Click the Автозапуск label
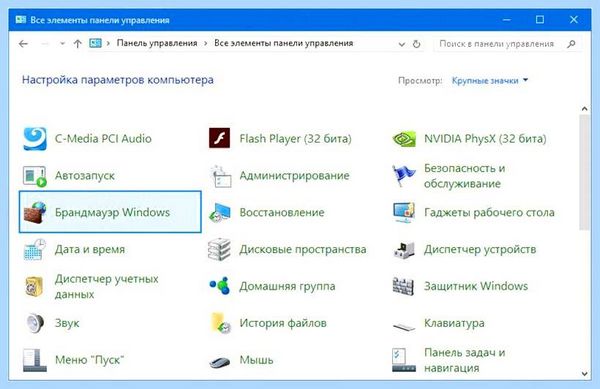The height and width of the screenshot is (389, 600). (x=85, y=176)
